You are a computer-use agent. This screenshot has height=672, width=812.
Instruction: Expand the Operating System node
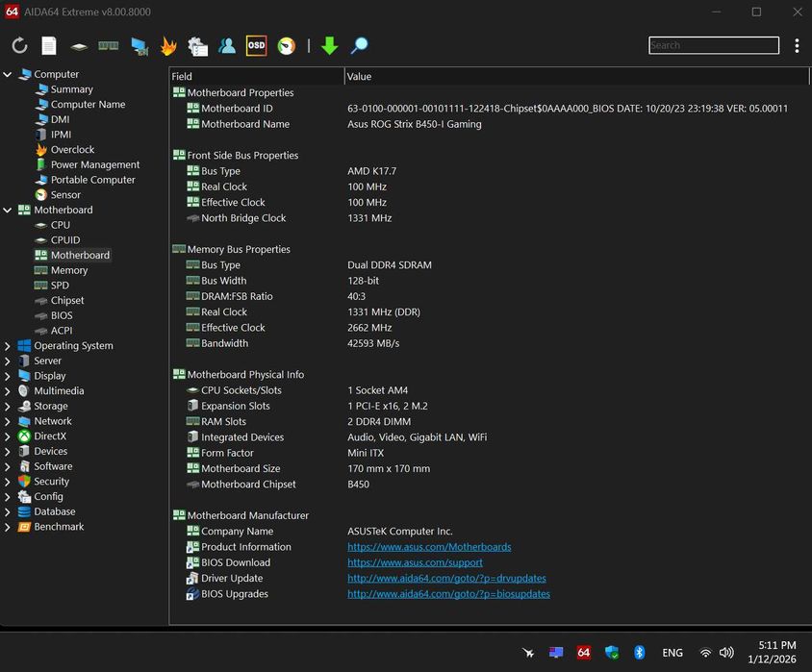coord(8,346)
